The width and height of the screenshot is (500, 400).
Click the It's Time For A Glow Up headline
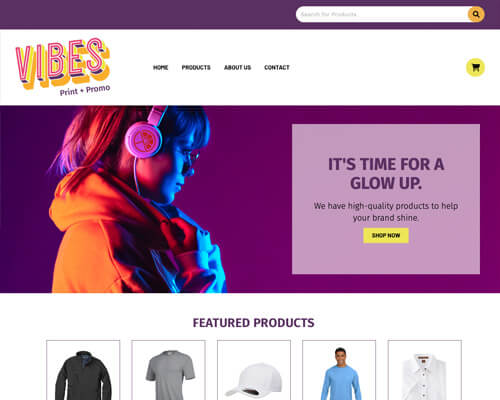[386, 174]
